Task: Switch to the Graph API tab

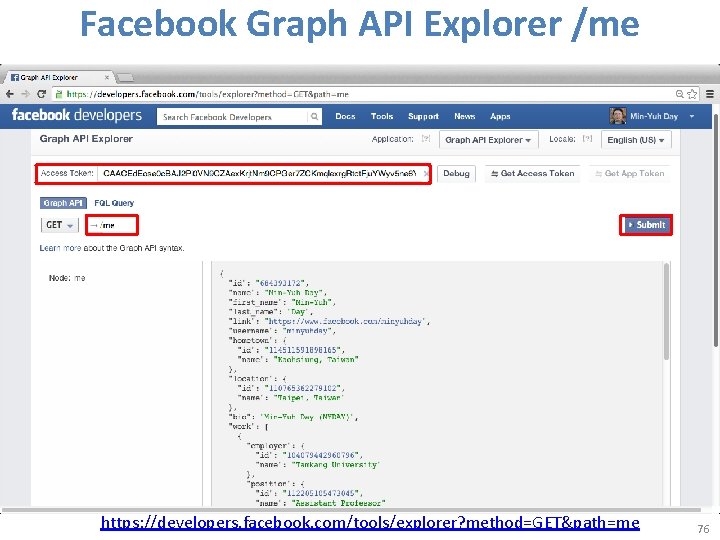Action: click(x=63, y=203)
